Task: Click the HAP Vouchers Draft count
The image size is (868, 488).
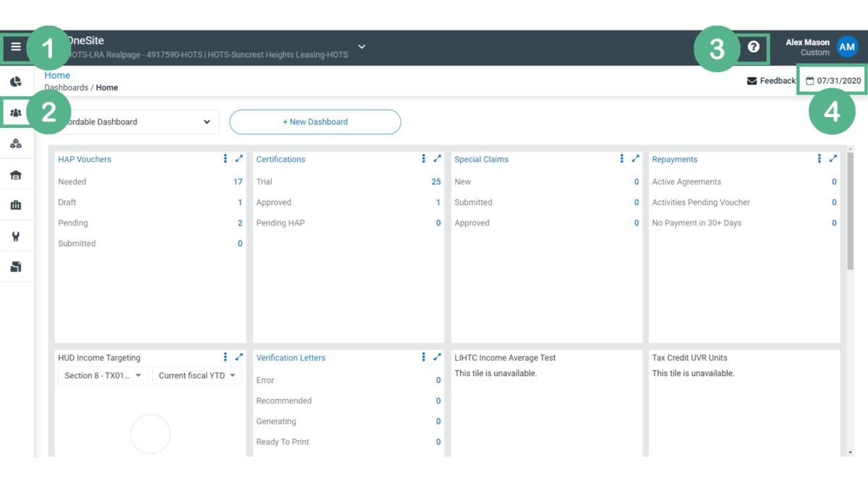Action: click(240, 202)
